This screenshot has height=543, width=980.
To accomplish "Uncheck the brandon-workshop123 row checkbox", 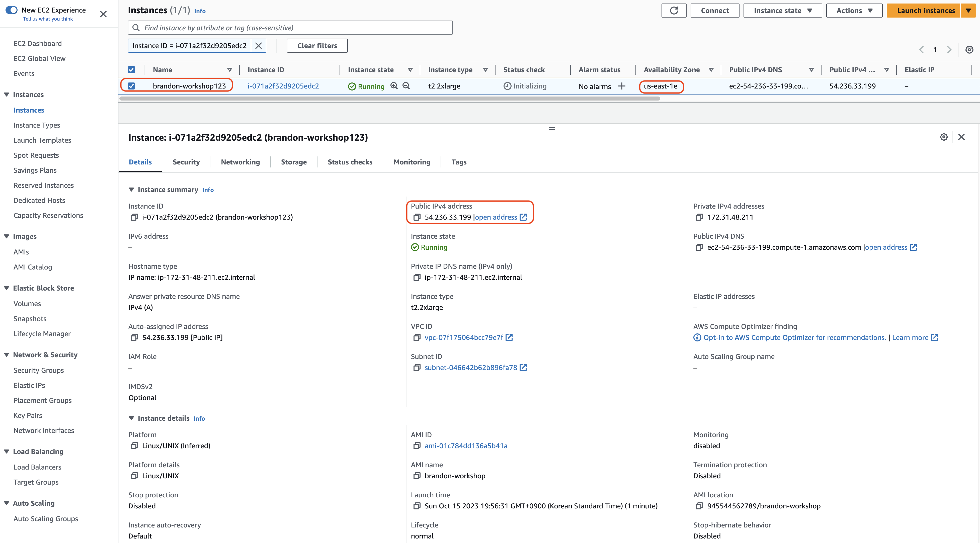I will (131, 86).
